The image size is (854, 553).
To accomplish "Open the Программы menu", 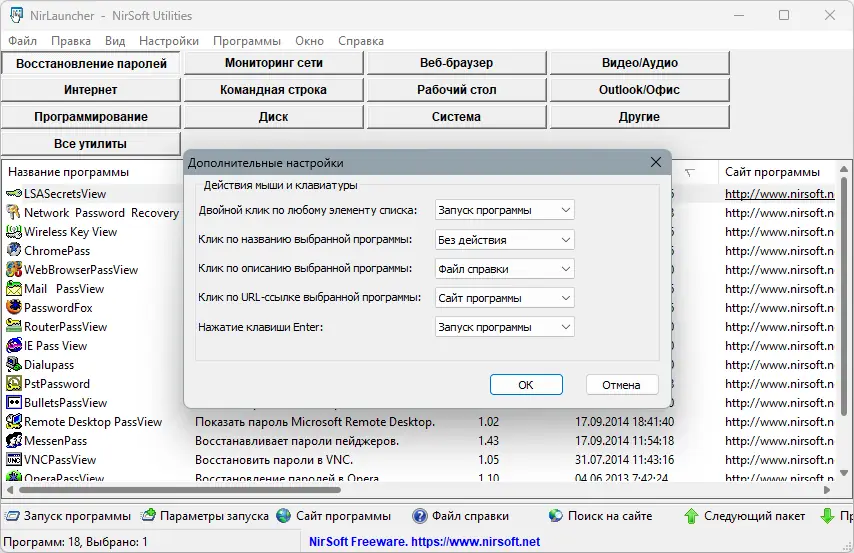I will tap(247, 41).
